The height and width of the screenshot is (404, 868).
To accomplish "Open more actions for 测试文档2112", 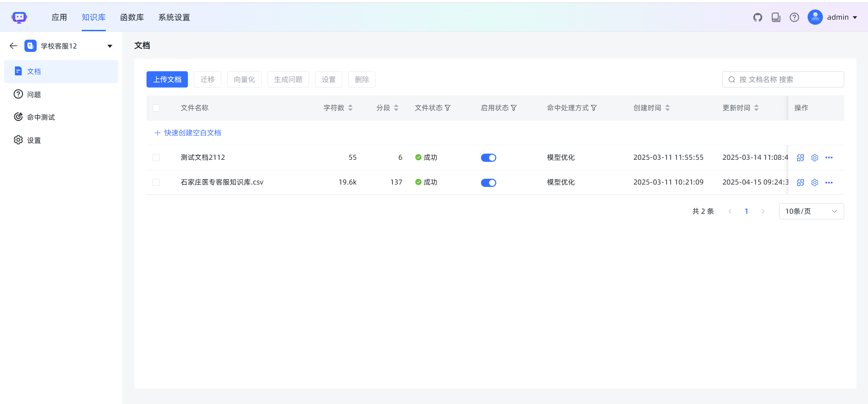I will tap(829, 158).
